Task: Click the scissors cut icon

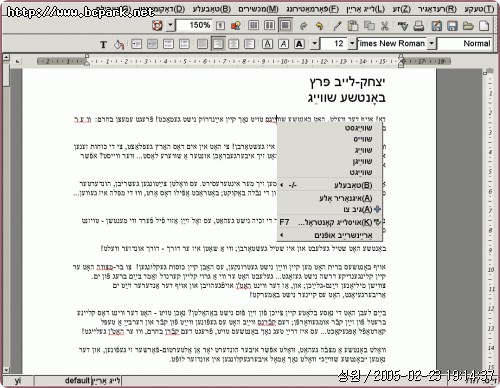Action: 385,26
